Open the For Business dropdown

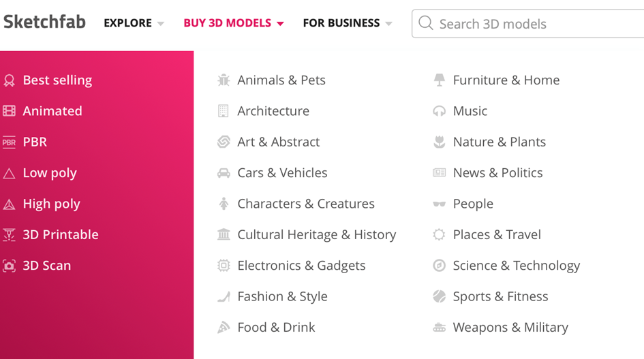coord(347,23)
